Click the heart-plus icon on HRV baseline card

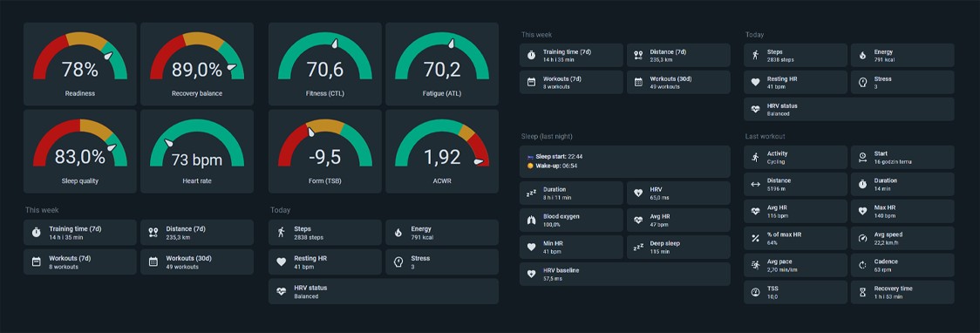pyautogui.click(x=531, y=274)
